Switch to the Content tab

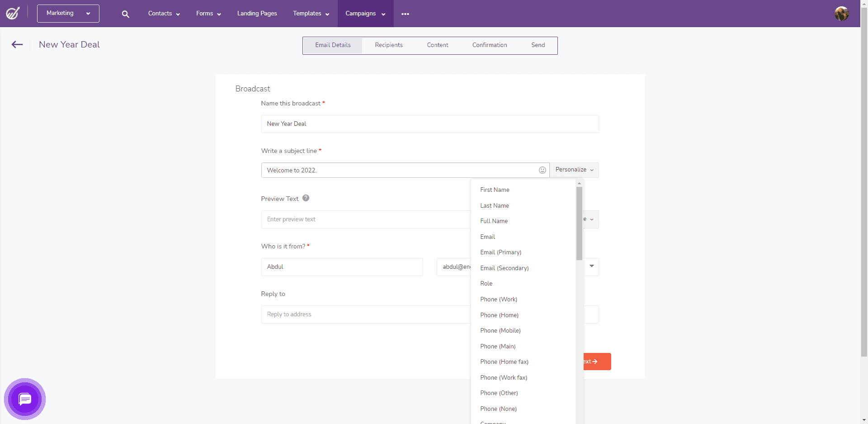click(x=437, y=45)
